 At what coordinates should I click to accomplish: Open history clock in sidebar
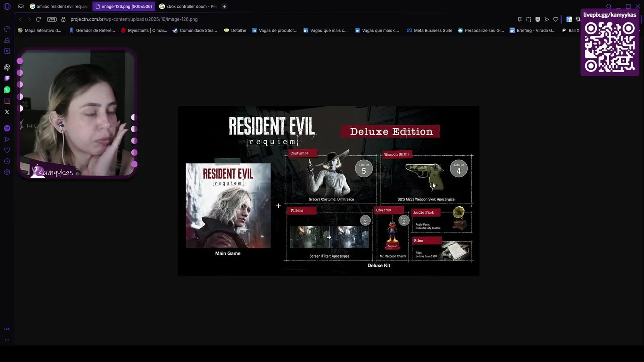pyautogui.click(x=7, y=161)
